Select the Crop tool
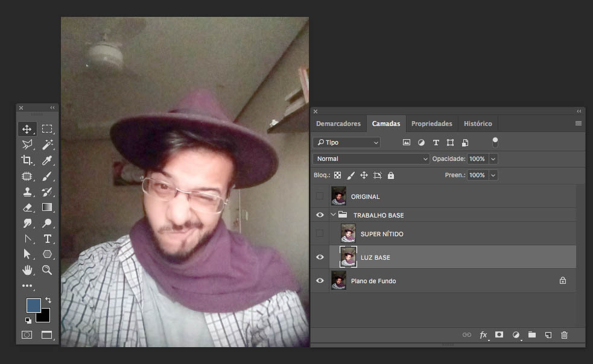Viewport: 593px width, 364px height. tap(27, 160)
